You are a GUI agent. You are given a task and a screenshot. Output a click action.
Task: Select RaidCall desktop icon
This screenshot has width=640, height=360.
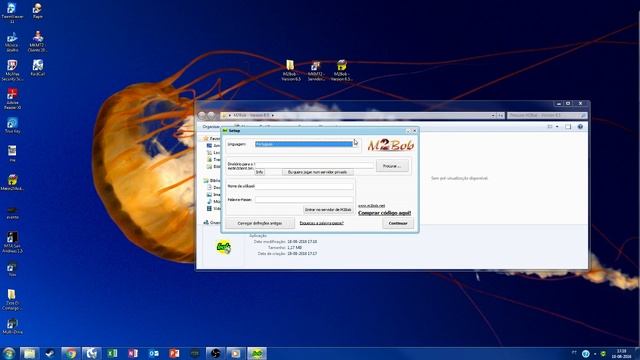point(38,68)
